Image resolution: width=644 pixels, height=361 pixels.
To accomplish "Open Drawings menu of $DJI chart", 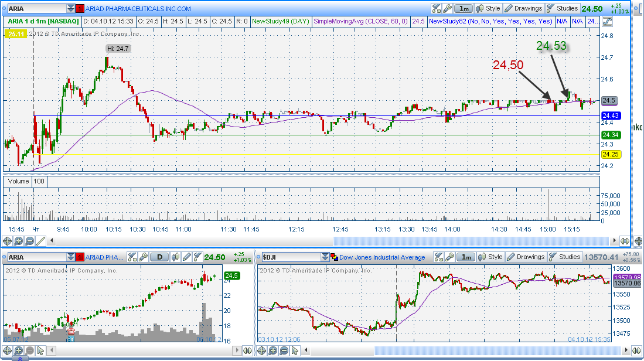I will 526,257.
